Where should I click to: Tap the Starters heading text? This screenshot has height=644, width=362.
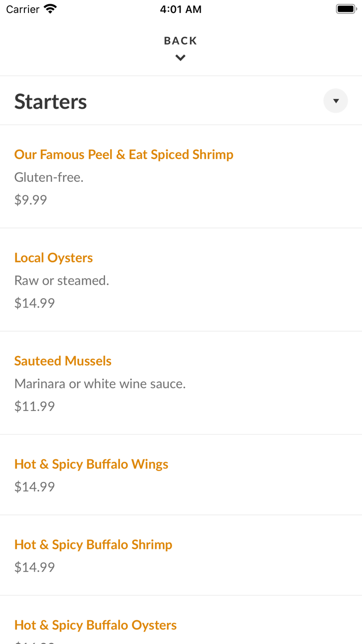[50, 101]
